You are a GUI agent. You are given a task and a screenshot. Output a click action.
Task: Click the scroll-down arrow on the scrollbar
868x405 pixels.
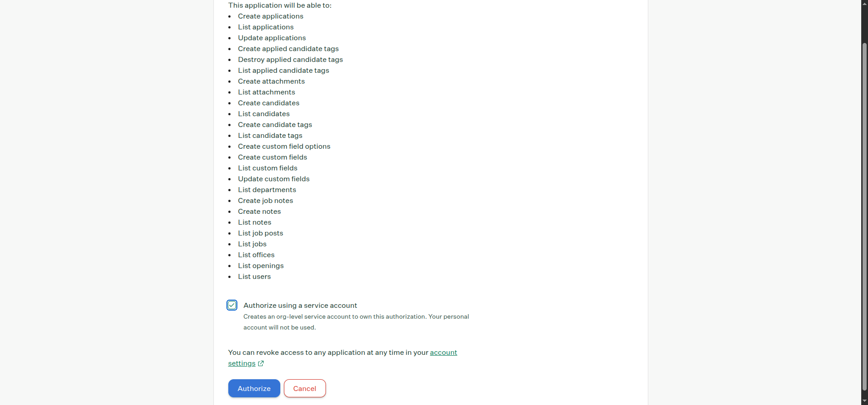(864, 401)
